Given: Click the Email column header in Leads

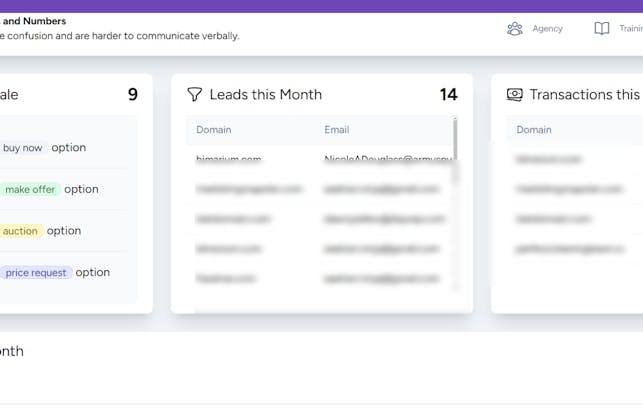Looking at the screenshot, I should click(337, 130).
